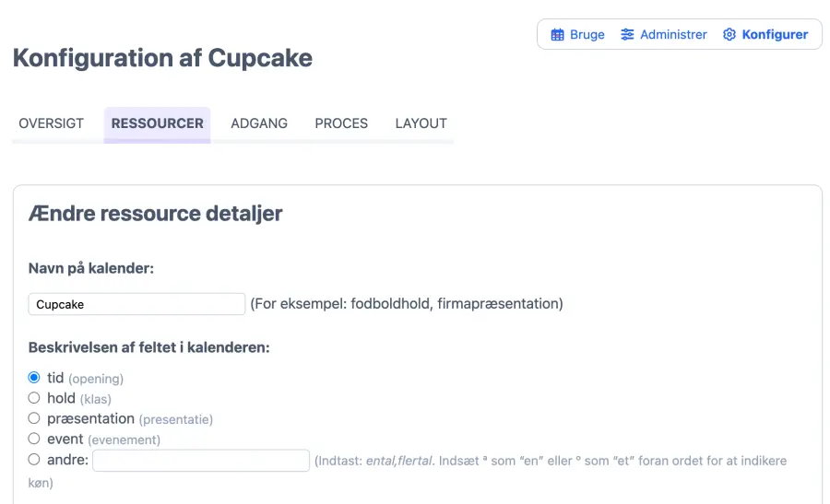The width and height of the screenshot is (830, 504).
Task: Click the gear icon beside Konfigurer
Action: [x=729, y=35]
